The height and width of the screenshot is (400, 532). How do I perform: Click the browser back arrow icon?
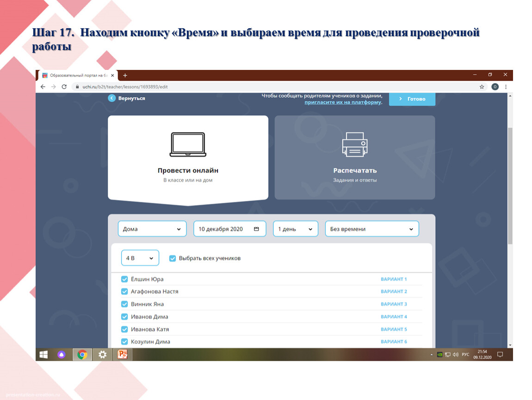click(43, 87)
